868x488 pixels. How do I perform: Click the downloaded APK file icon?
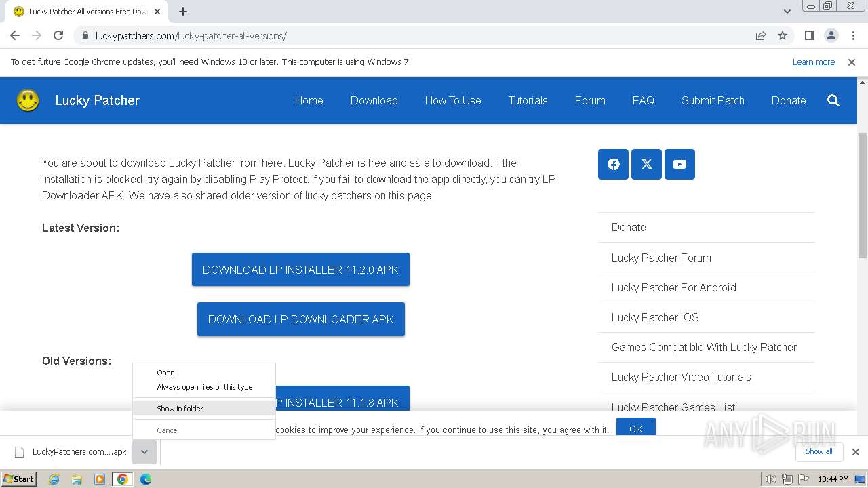(20, 452)
